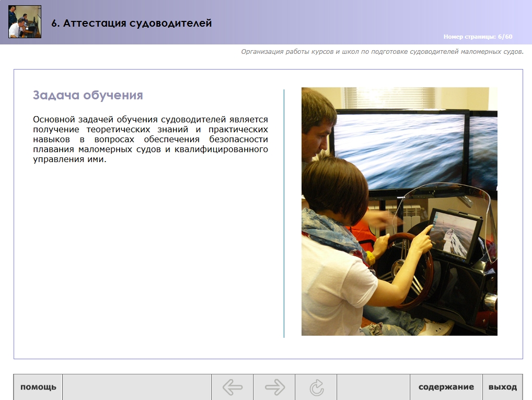Click the выход exit button
This screenshot has height=400, width=532.
pos(503,387)
